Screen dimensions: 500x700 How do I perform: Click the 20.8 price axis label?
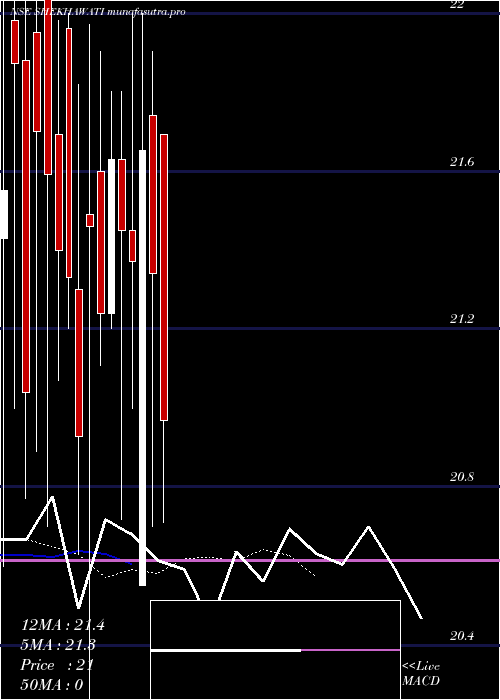point(462,477)
